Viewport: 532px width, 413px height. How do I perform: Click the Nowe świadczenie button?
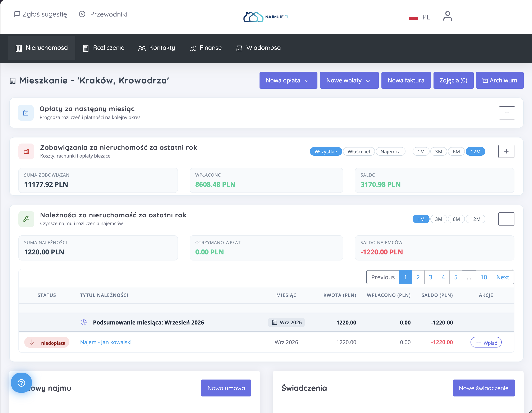pyautogui.click(x=483, y=388)
